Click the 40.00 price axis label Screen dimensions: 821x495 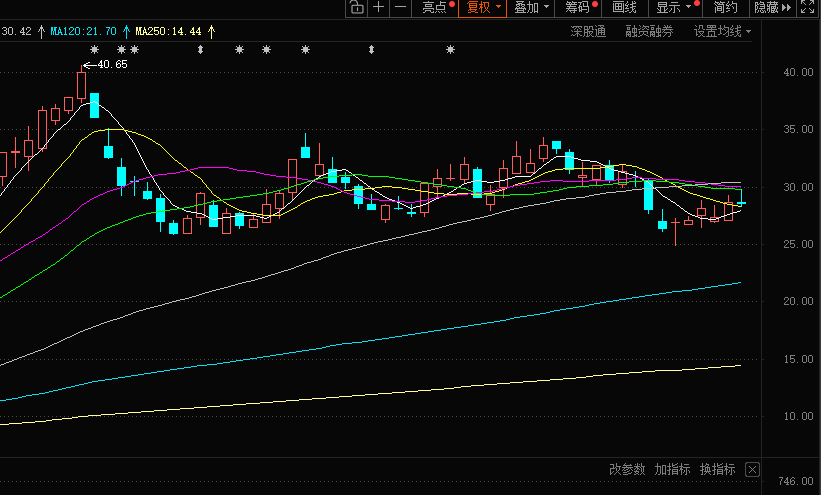[798, 72]
